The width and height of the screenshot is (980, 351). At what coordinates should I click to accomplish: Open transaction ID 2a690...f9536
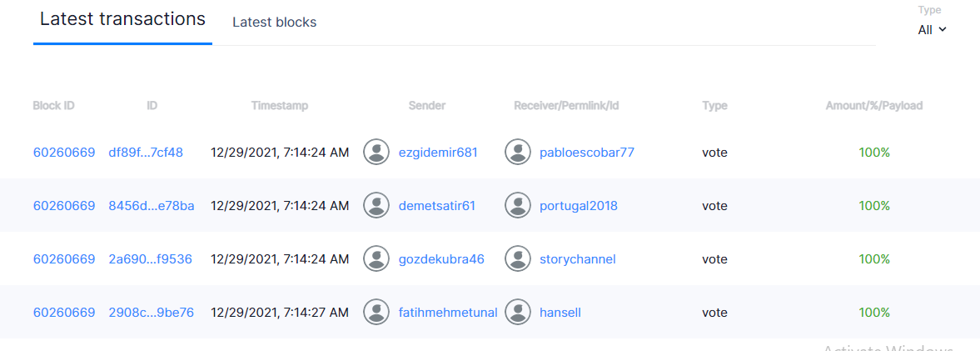(150, 259)
